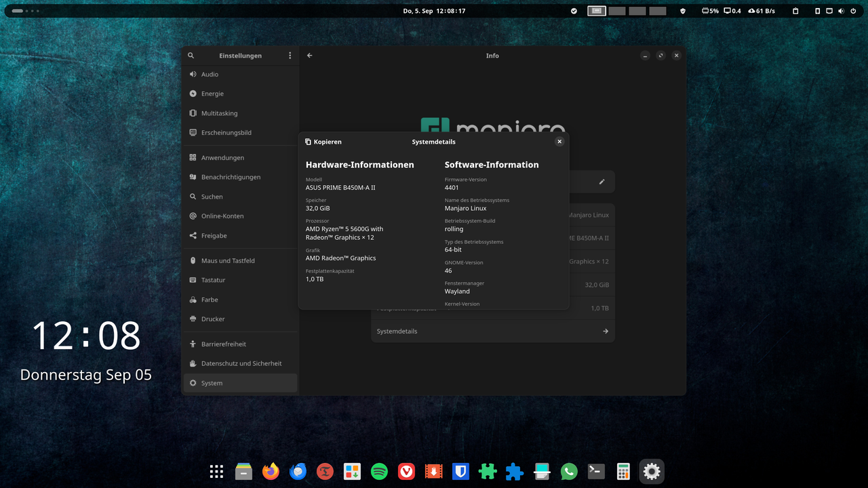Screen dimensions: 868x488
Task: Launch Vivaldi browser from dock
Action: (406, 472)
